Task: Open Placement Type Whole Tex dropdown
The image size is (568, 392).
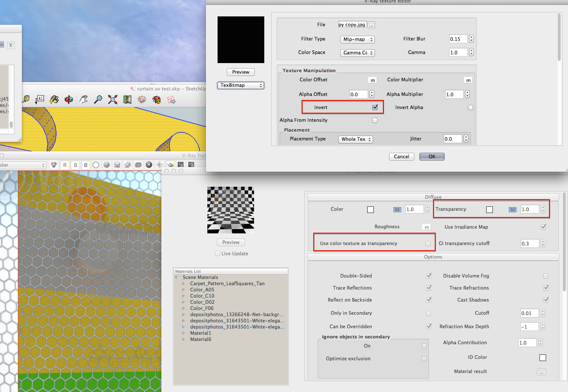Action: click(356, 139)
